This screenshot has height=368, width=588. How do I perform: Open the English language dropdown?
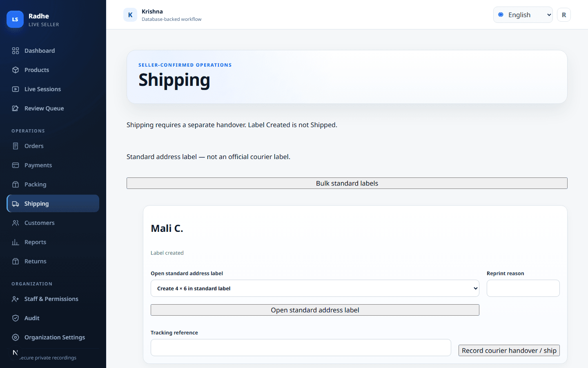coord(523,15)
